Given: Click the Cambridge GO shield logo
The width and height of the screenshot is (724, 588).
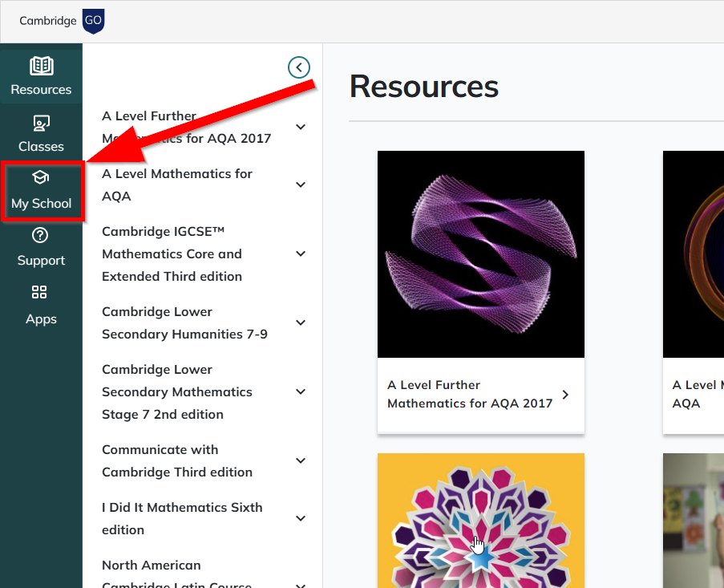Looking at the screenshot, I should [x=93, y=21].
